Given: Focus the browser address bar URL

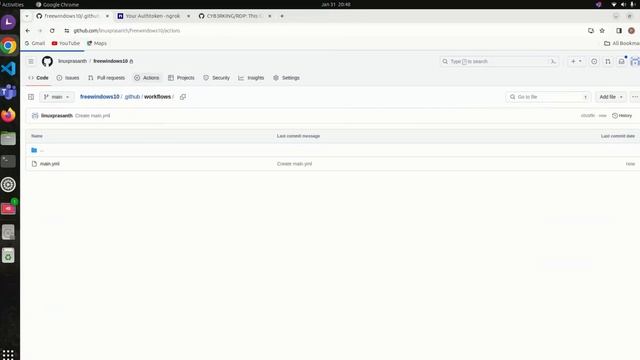Looking at the screenshot, I should (127, 31).
